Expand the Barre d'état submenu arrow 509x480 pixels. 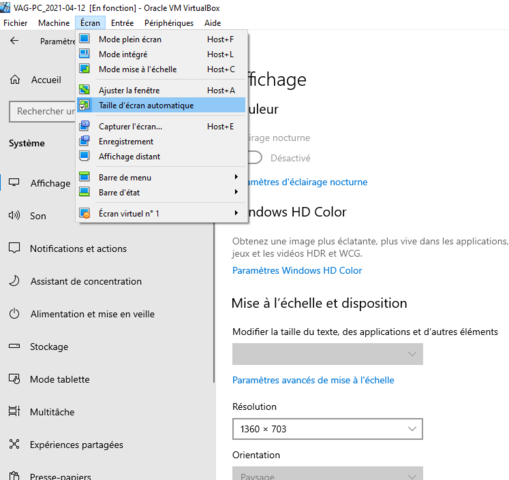[236, 192]
